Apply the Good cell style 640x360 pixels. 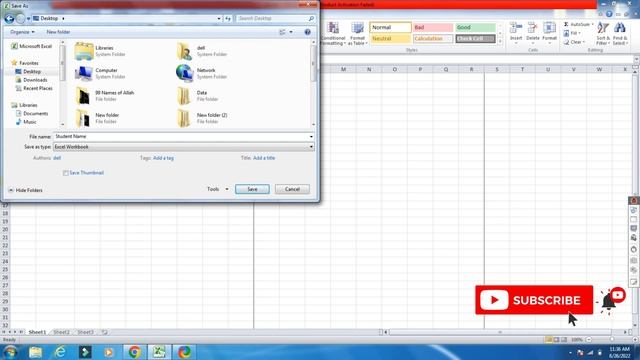(x=475, y=27)
